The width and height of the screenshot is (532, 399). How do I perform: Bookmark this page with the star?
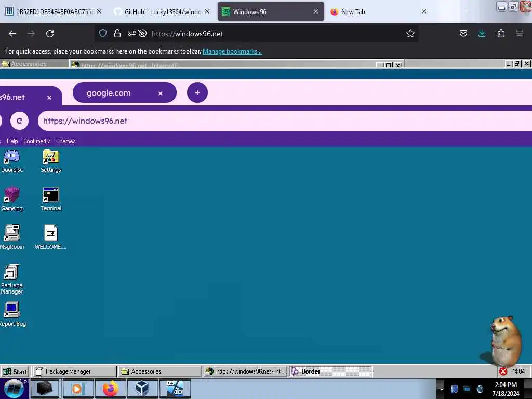[x=410, y=33]
